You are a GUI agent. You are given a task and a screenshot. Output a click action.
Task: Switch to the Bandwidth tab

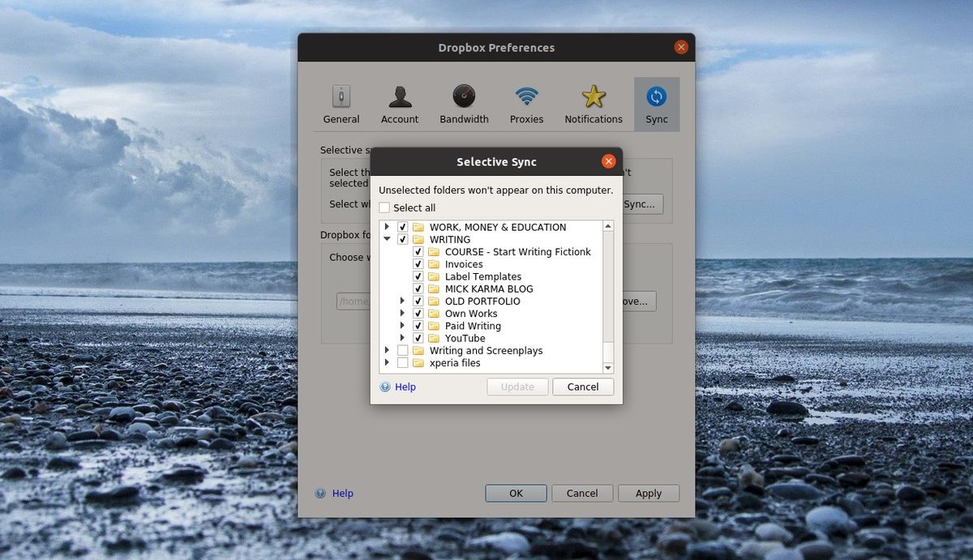pyautogui.click(x=463, y=104)
